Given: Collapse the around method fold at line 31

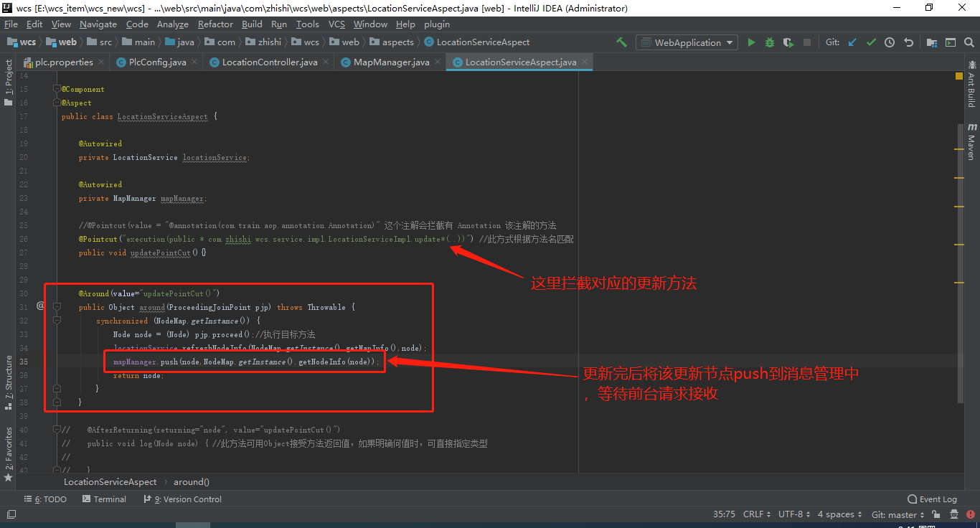Looking at the screenshot, I should [x=57, y=307].
